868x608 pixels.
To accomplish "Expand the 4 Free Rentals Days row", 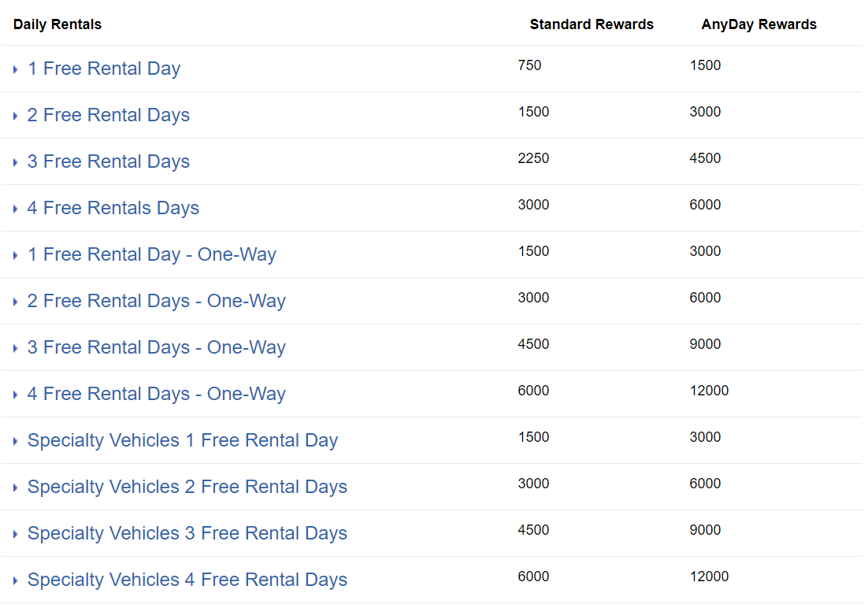I will [14, 208].
